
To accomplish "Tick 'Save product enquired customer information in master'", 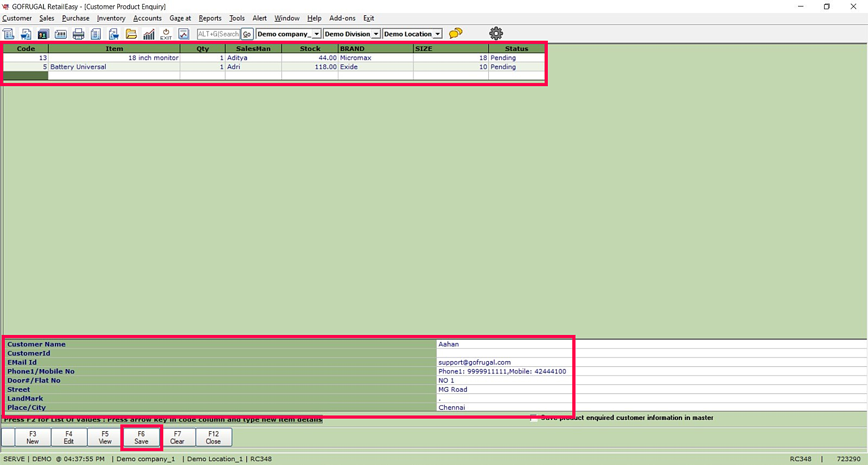I will (x=534, y=418).
